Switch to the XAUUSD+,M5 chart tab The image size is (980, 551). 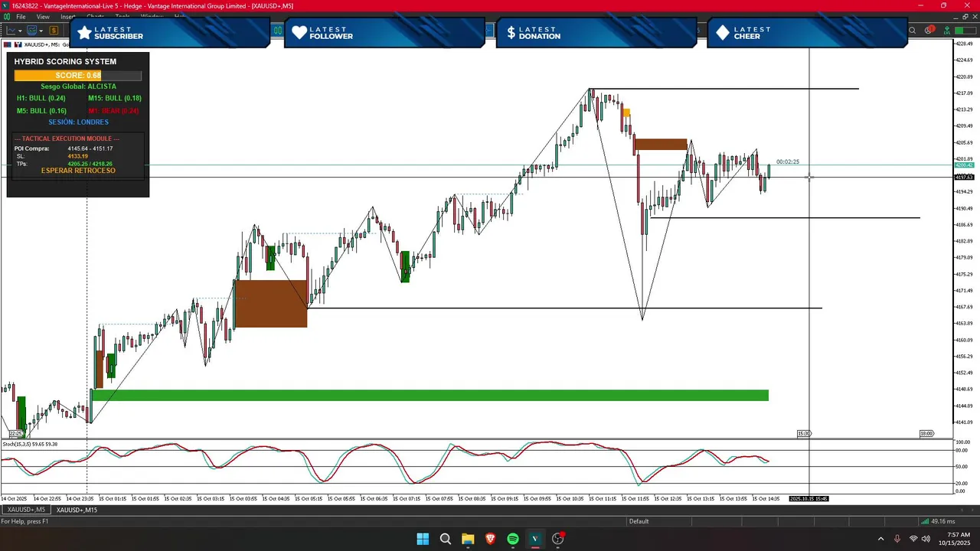pyautogui.click(x=26, y=510)
